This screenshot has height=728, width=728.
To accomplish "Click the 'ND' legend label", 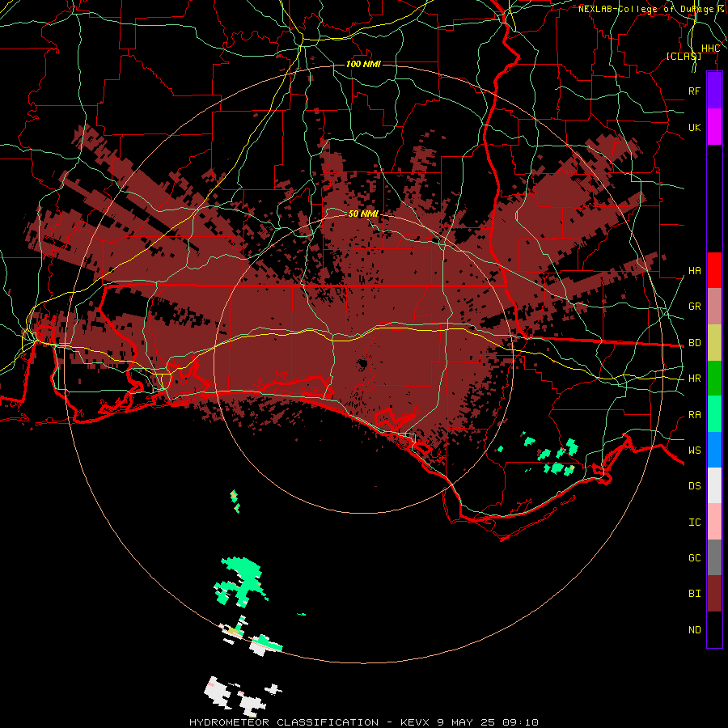I will [695, 630].
